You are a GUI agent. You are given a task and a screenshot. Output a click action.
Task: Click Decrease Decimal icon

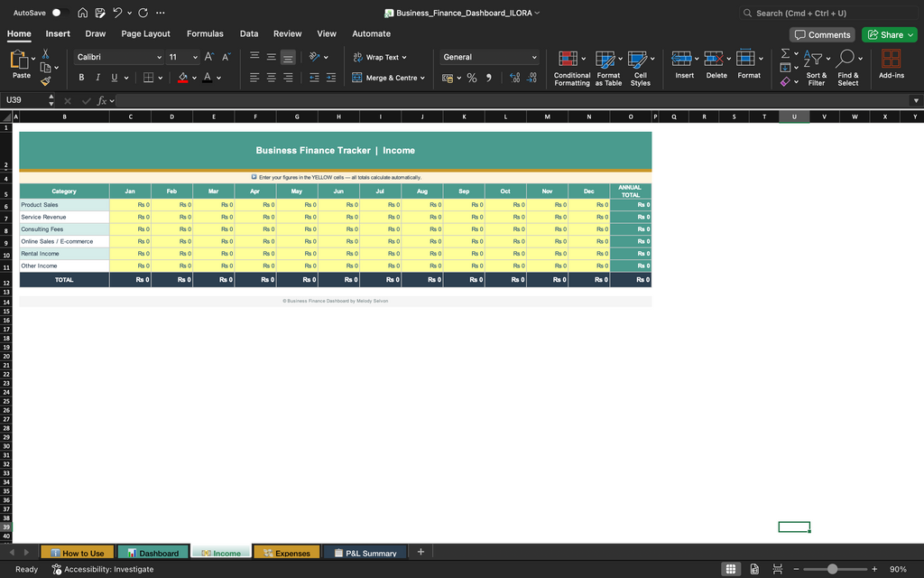pos(531,78)
